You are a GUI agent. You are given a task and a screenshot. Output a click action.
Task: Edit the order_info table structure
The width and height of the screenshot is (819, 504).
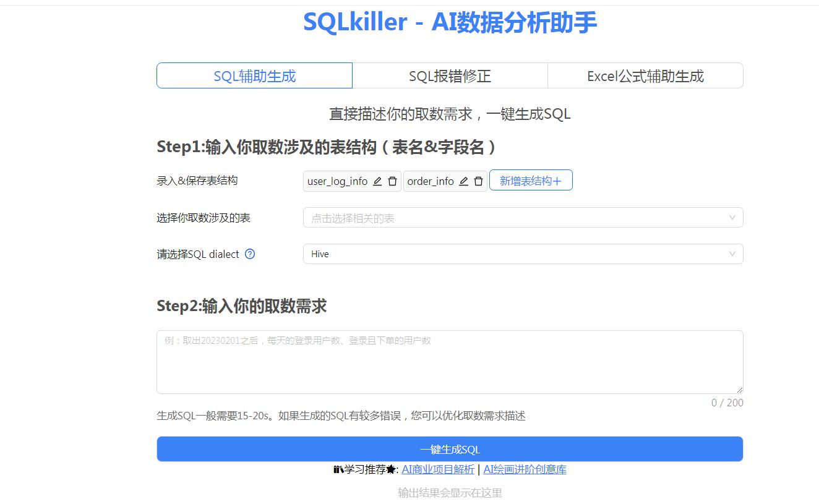[463, 181]
